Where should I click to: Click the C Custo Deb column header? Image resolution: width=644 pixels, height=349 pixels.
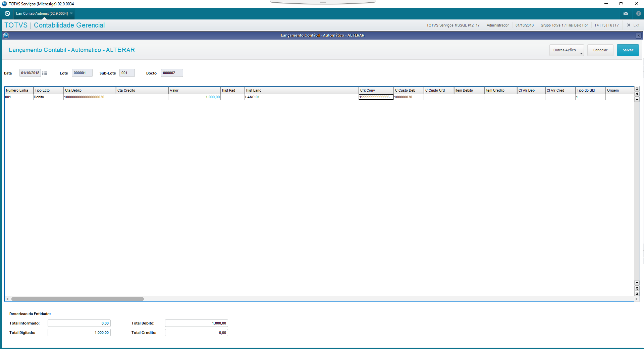pyautogui.click(x=409, y=91)
